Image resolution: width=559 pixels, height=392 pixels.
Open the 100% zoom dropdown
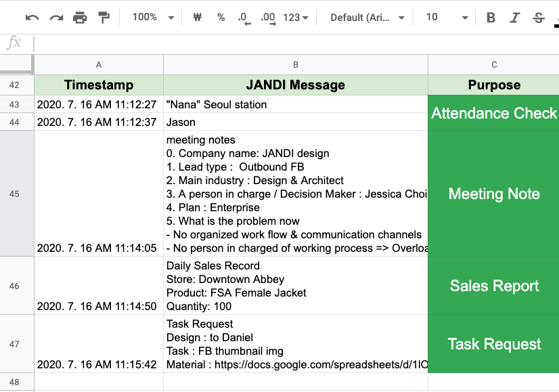pyautogui.click(x=153, y=18)
